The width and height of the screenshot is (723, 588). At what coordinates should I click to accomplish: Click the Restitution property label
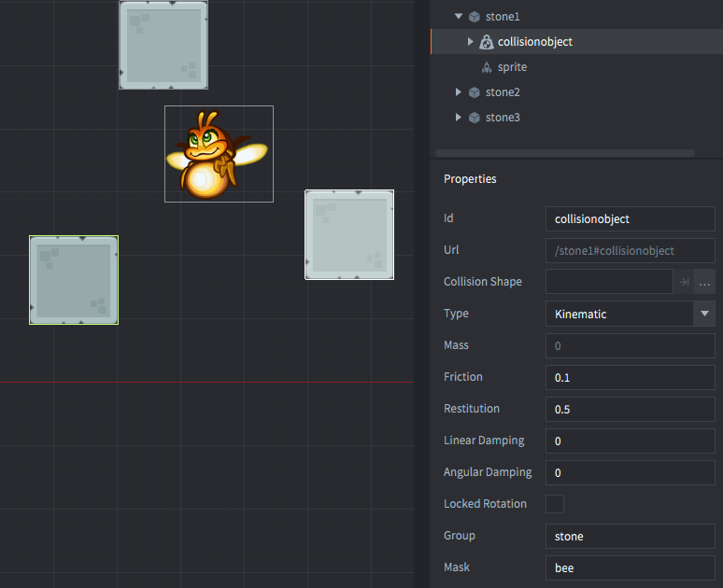pos(471,409)
